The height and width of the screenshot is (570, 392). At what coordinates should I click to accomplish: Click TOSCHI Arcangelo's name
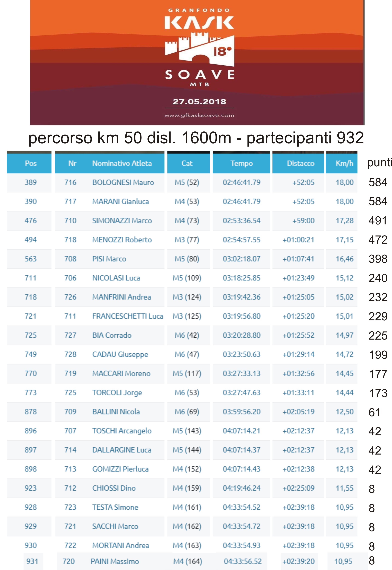pos(122,431)
